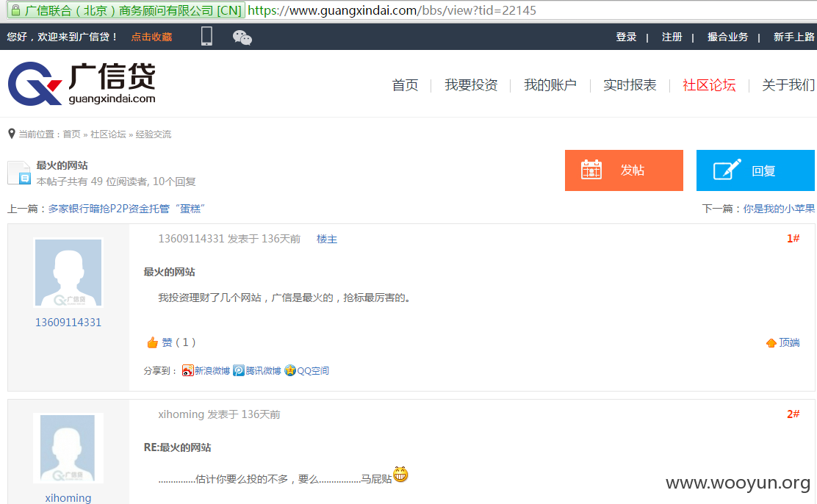Go to 首页 in main navigation
Viewport: 817px width, 504px height.
tap(405, 85)
